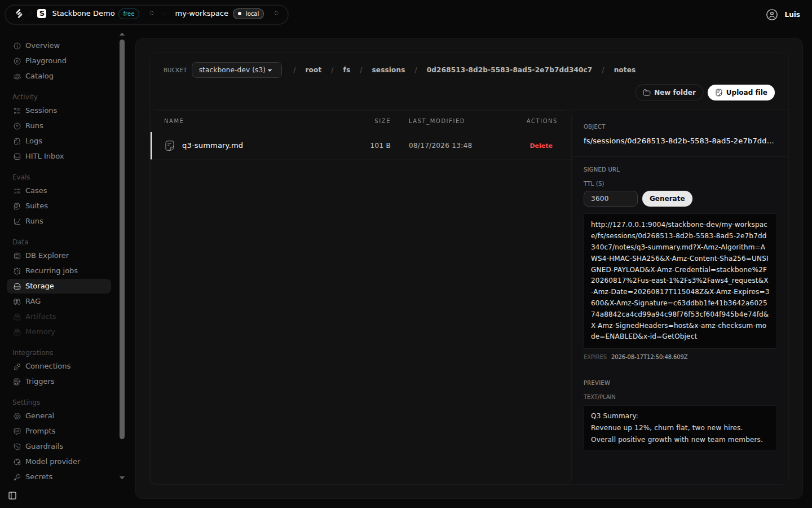Click the Logs icon in sidebar
812x508 pixels.
click(17, 141)
